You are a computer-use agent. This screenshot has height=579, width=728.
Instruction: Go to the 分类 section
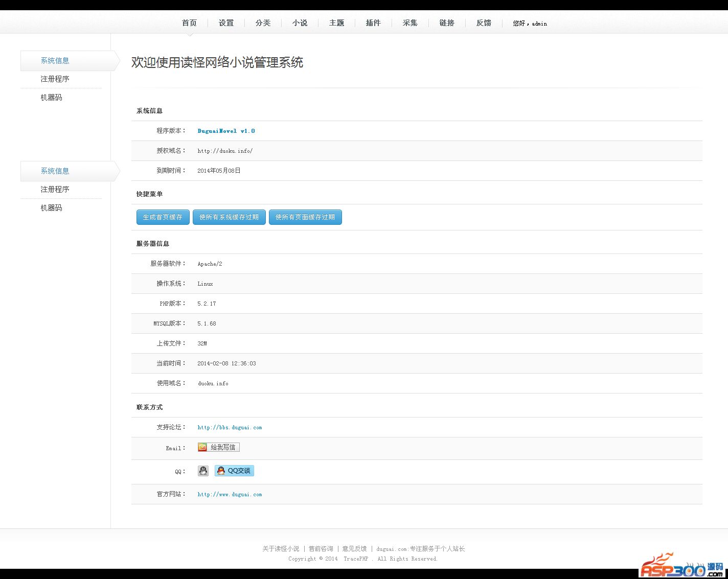coord(263,23)
